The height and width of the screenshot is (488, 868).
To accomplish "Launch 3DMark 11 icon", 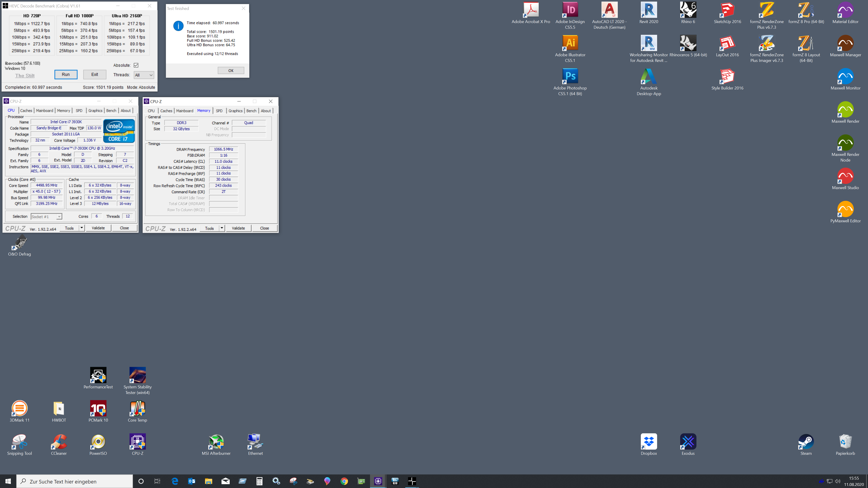I will coord(19,411).
